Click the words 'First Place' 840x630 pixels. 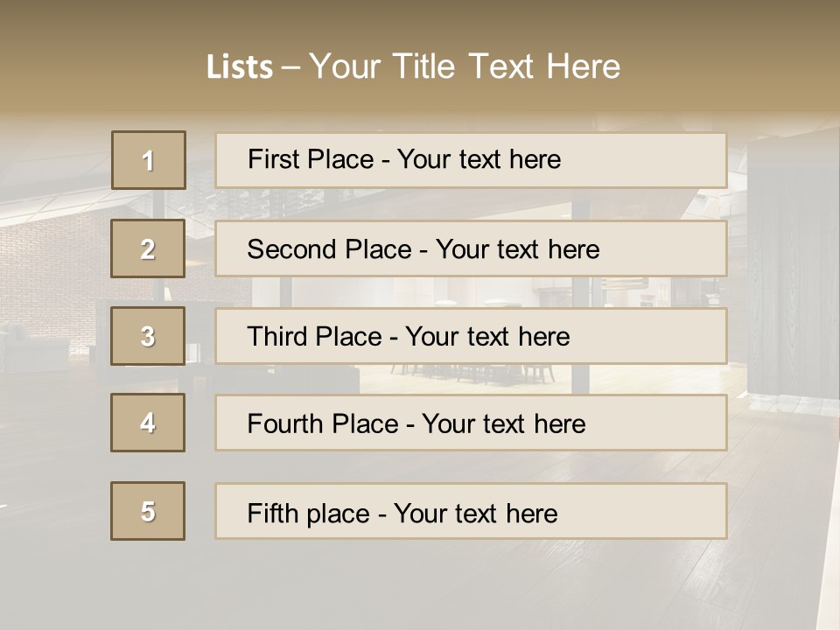[x=311, y=159]
